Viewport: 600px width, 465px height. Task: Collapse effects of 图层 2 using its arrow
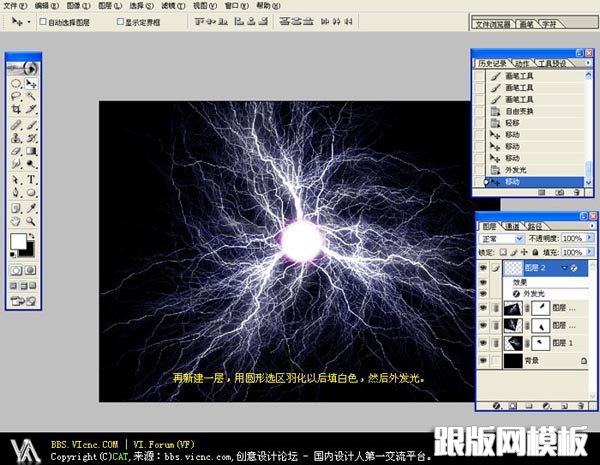[564, 268]
